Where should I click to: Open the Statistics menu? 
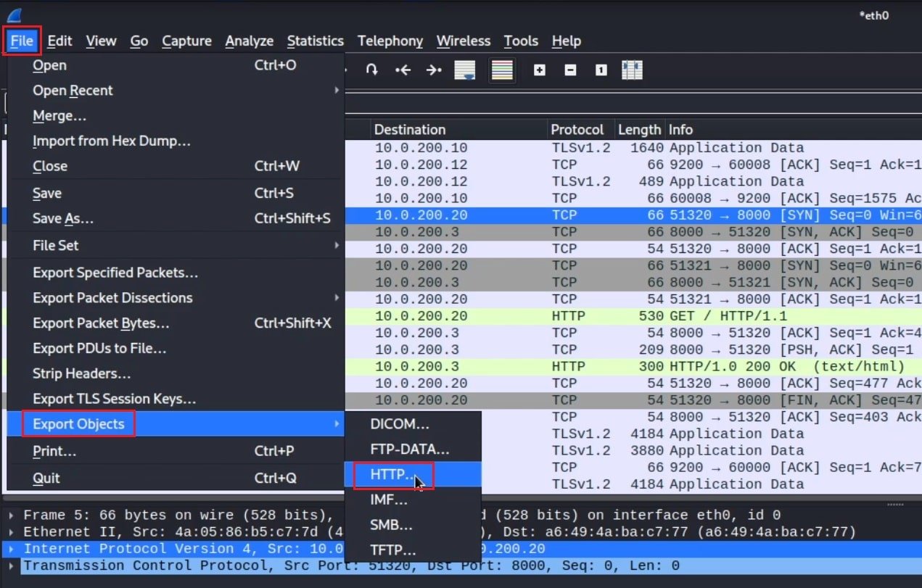(x=315, y=41)
